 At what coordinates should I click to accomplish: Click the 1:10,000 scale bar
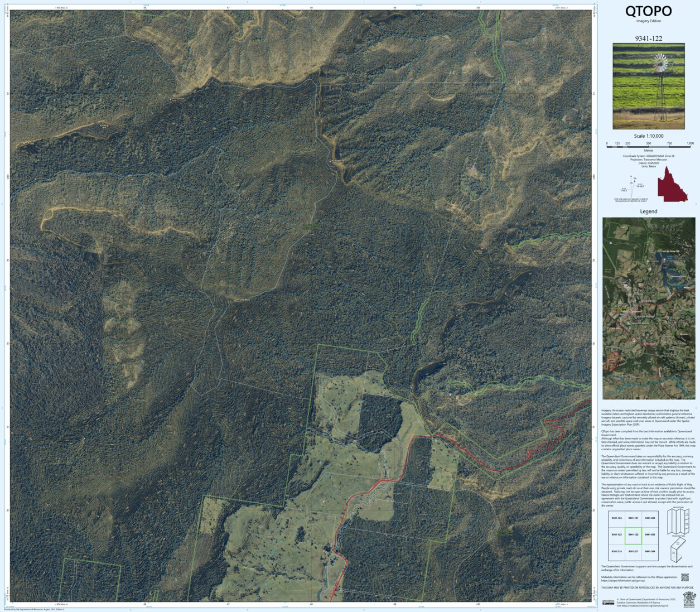point(648,146)
